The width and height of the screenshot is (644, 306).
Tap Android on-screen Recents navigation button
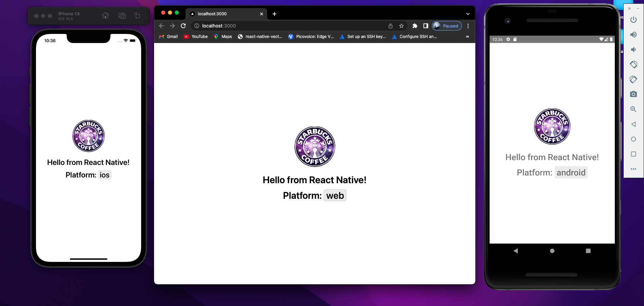click(588, 251)
